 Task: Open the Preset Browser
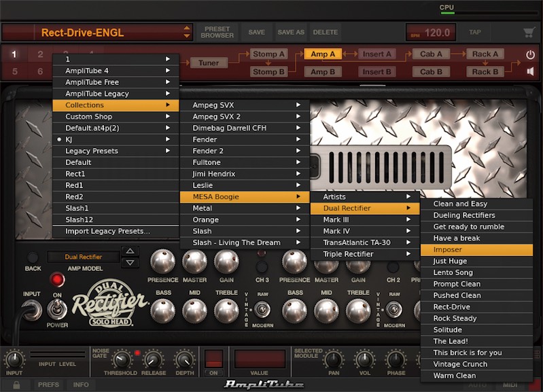tap(217, 32)
